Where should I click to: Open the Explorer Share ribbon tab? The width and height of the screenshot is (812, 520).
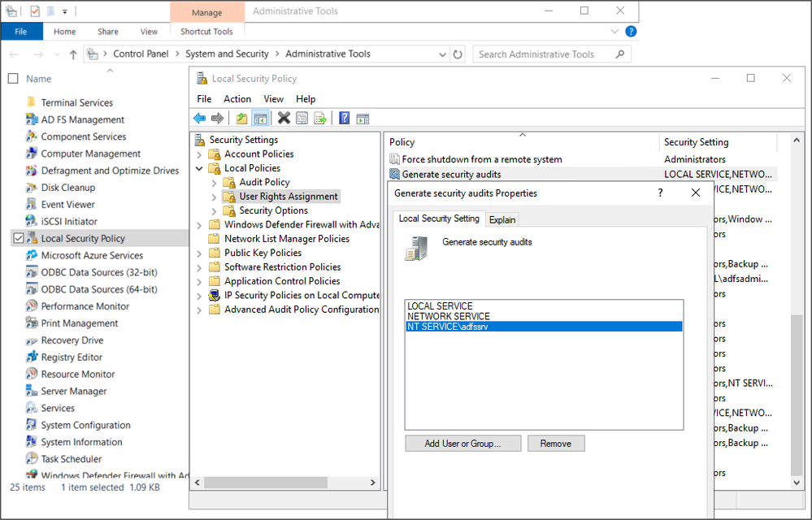coord(108,32)
